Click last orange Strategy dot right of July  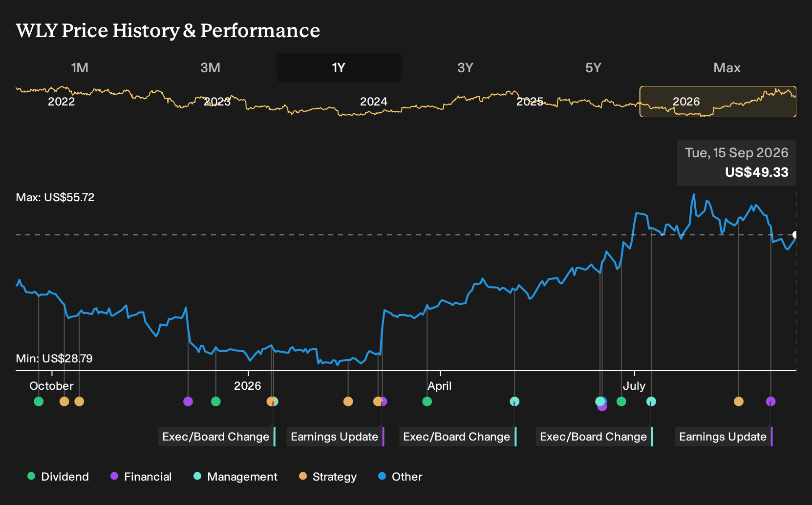click(739, 401)
